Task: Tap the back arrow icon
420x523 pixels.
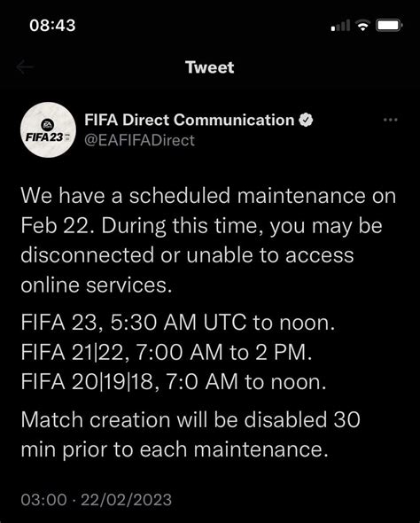Action: point(25,67)
